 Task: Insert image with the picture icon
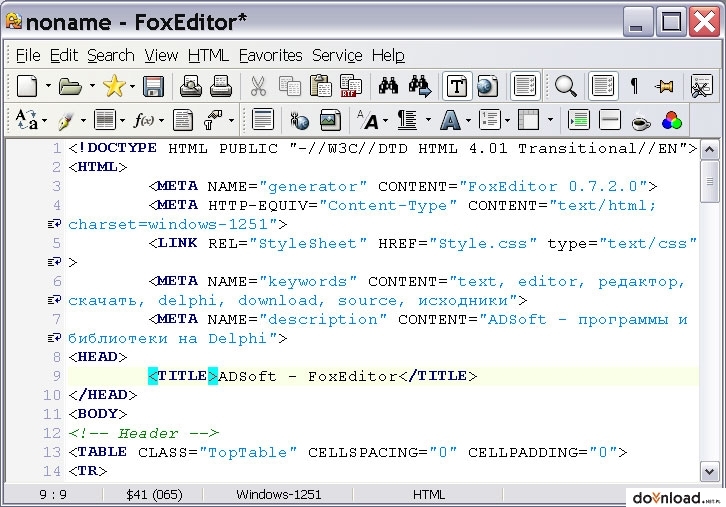coord(330,120)
